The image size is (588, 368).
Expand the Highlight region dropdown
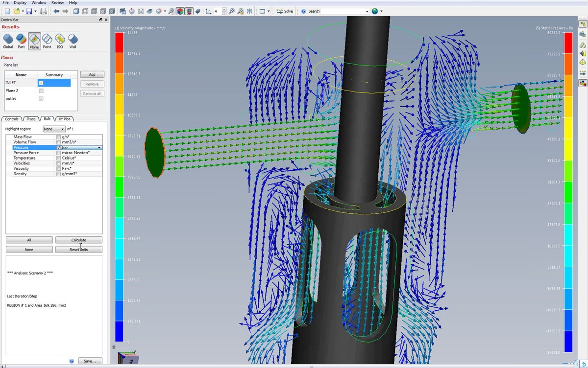(x=54, y=129)
